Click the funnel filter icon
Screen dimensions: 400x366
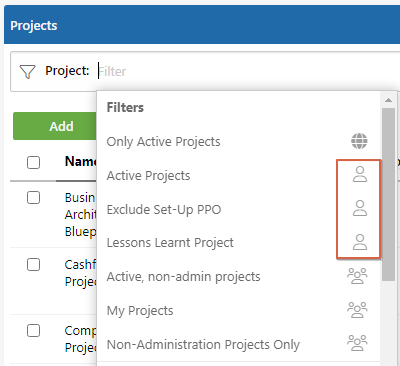[x=27, y=72]
